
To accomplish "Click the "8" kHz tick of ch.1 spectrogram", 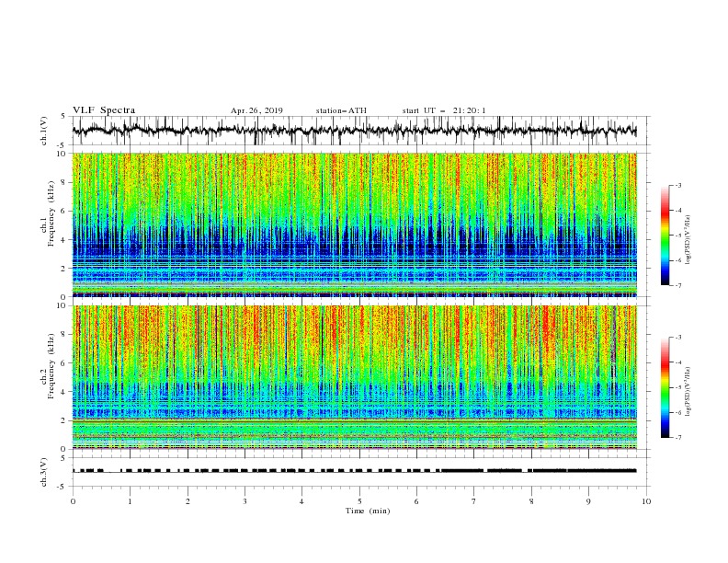I will point(64,182).
